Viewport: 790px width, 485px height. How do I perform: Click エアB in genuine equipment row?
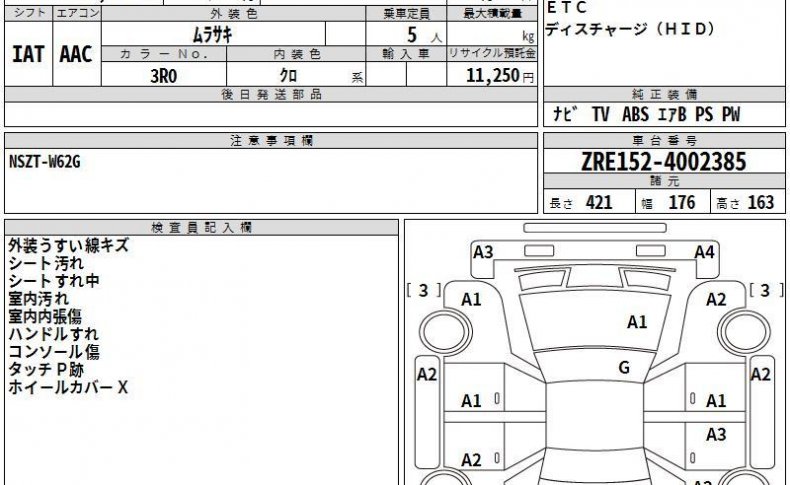click(x=673, y=114)
